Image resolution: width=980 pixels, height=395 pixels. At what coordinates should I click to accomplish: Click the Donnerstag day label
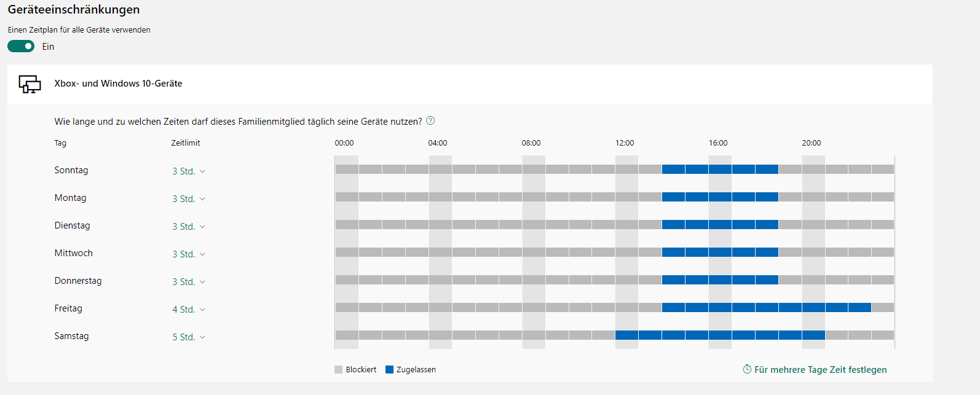coord(78,281)
